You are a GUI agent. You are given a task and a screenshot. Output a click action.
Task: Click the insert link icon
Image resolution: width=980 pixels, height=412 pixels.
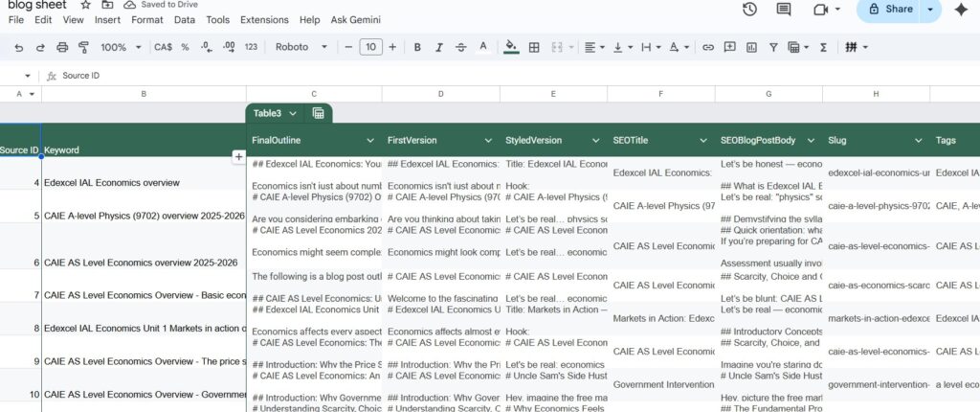point(708,47)
